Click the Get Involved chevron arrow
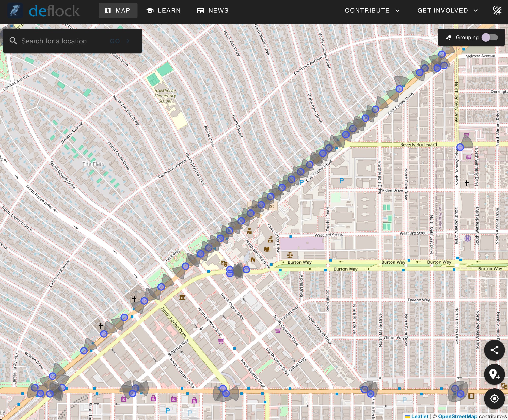The image size is (508, 420). pyautogui.click(x=476, y=11)
